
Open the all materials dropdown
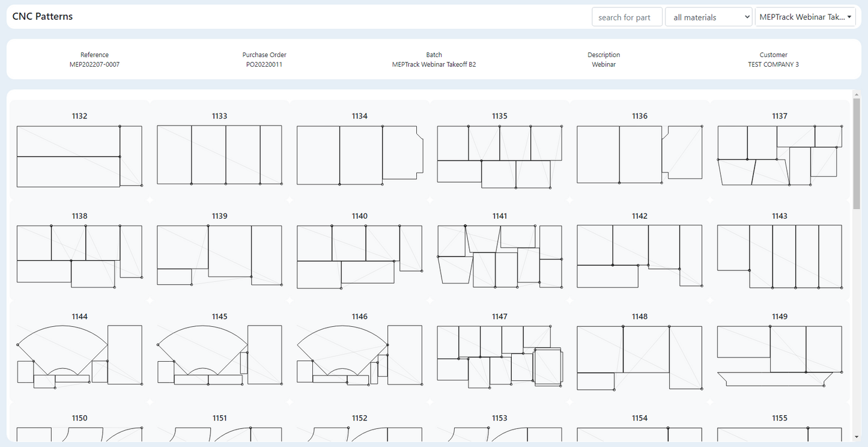(708, 17)
